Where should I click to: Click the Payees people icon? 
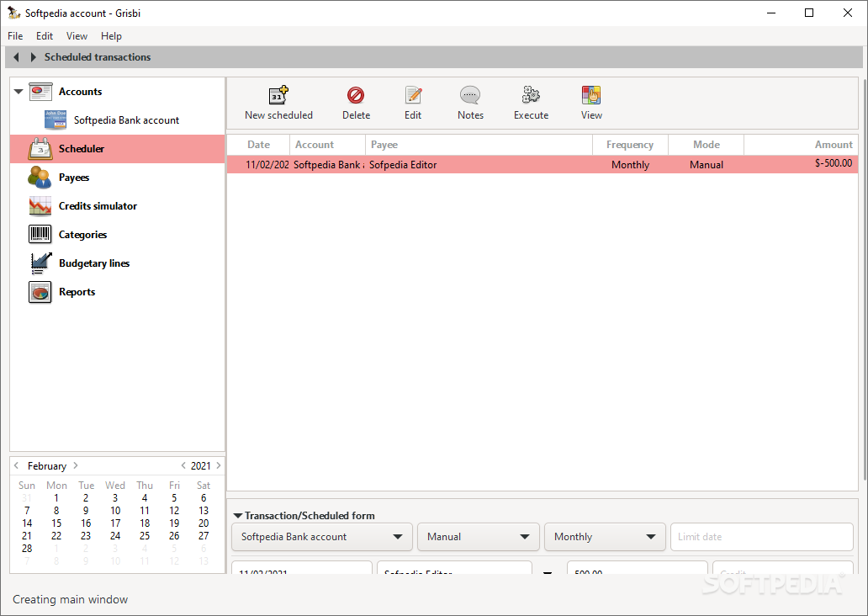[40, 178]
